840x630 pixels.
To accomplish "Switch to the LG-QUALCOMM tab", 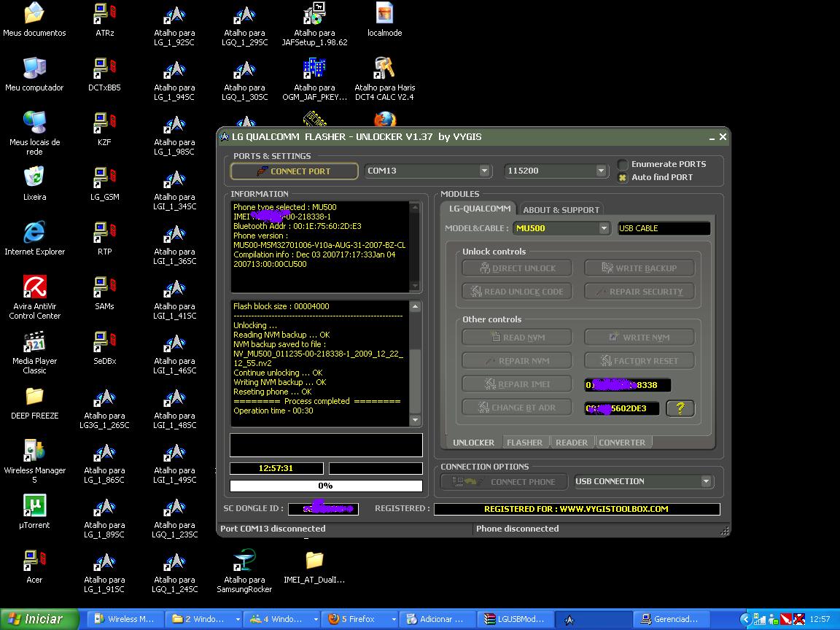I will pyautogui.click(x=480, y=209).
